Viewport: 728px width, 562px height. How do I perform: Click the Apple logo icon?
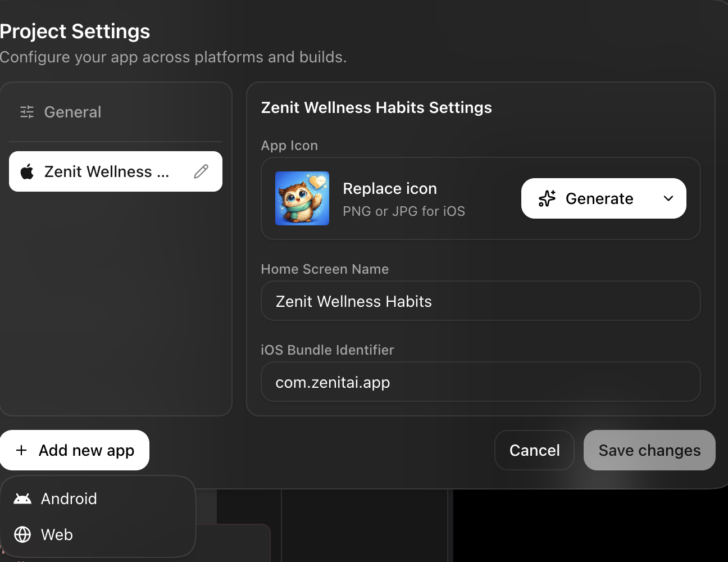27,171
